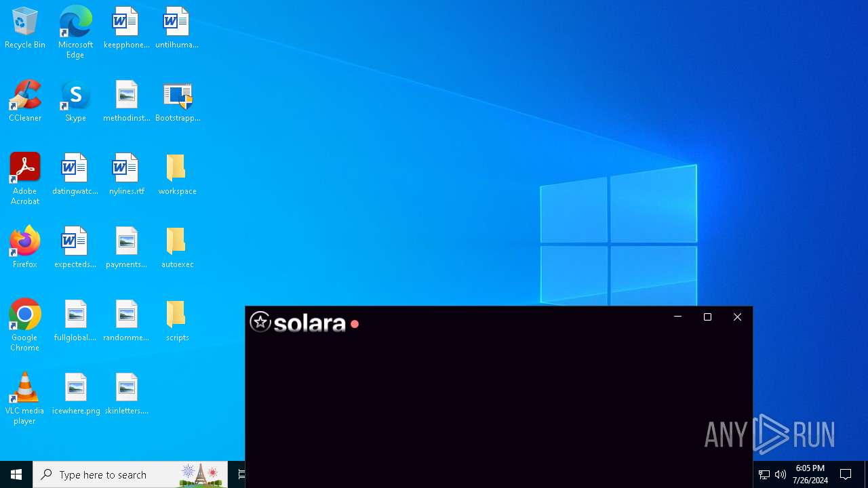Open the autoexec folder

coord(177,247)
